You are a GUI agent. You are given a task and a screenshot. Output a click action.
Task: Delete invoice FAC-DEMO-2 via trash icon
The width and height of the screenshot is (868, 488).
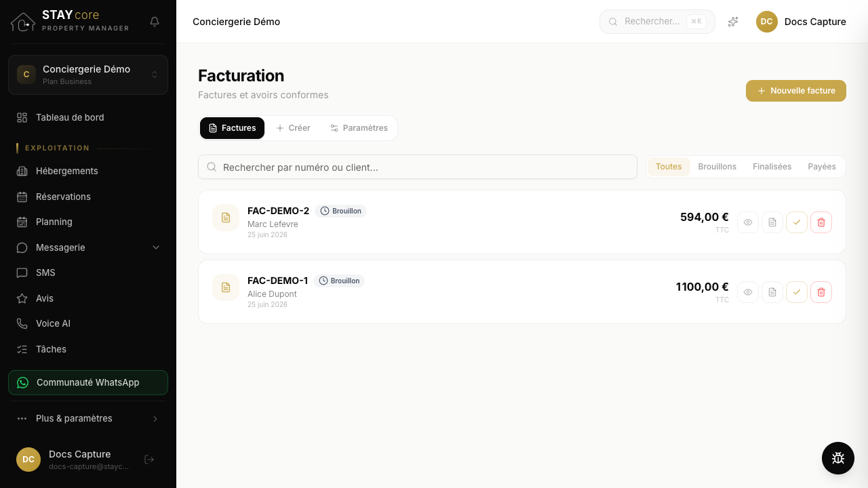click(821, 222)
